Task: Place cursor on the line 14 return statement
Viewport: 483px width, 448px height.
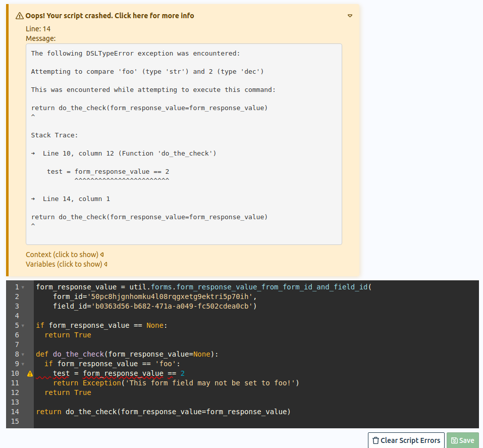Action: pos(163,412)
